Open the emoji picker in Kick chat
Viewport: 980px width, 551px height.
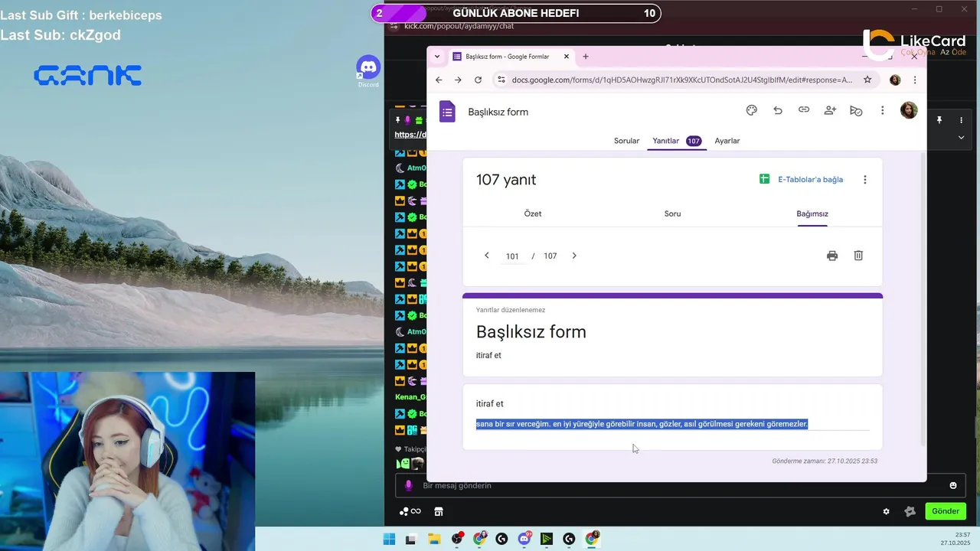coord(953,486)
